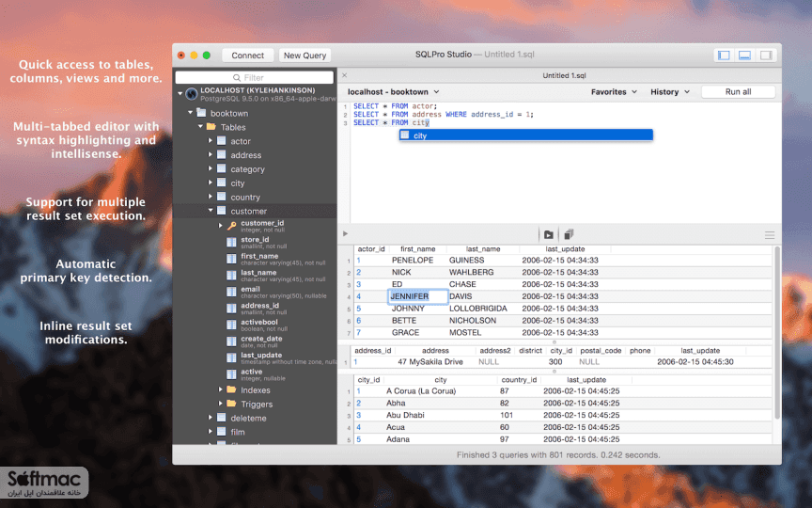The height and width of the screenshot is (508, 812).
Task: Click the copy results icon
Action: pos(569,235)
